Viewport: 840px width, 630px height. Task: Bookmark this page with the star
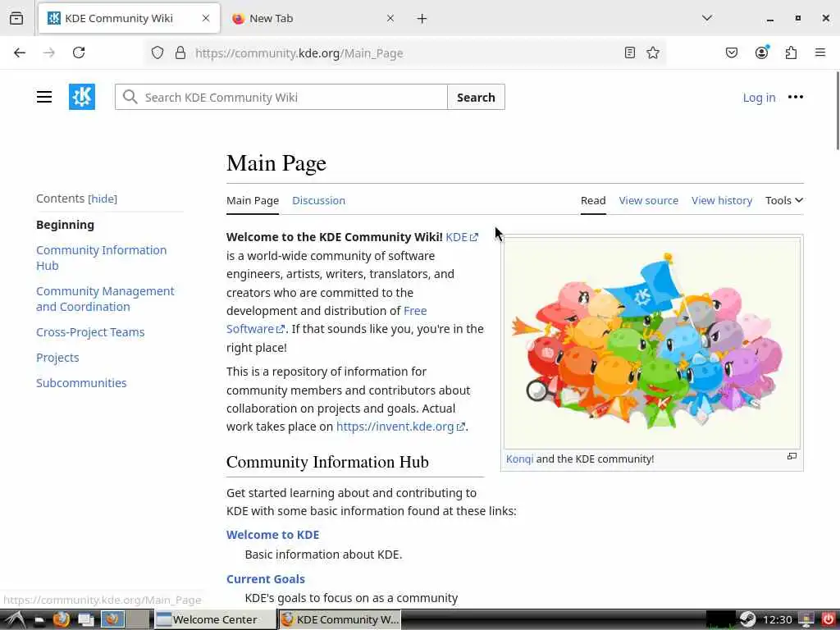click(652, 52)
